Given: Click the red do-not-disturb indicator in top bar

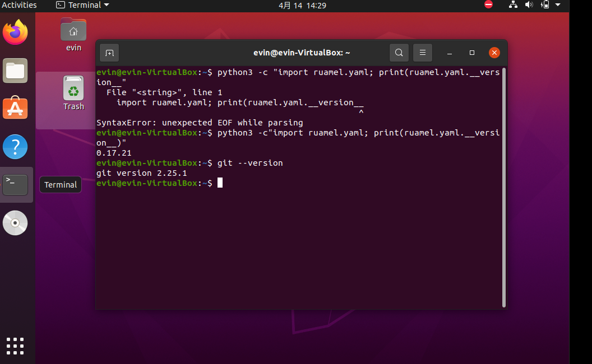Looking at the screenshot, I should point(488,4).
